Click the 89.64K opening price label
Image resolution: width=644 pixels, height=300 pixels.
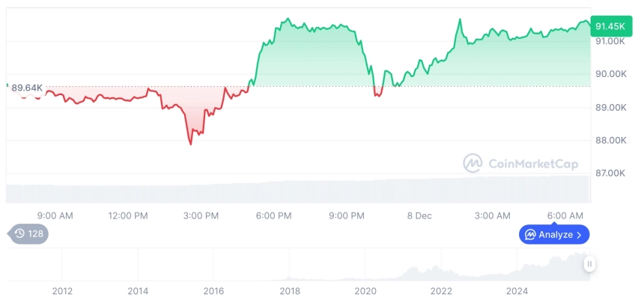coord(27,88)
